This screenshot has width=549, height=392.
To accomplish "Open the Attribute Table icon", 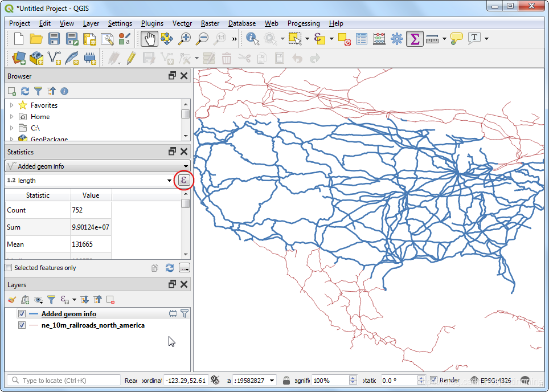I will (x=361, y=39).
